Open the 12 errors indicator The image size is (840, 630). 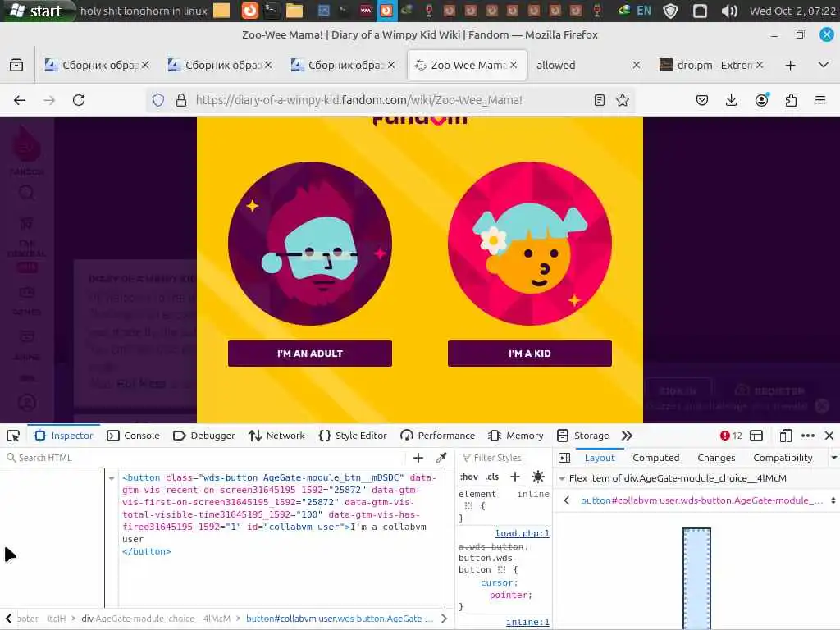[731, 436]
